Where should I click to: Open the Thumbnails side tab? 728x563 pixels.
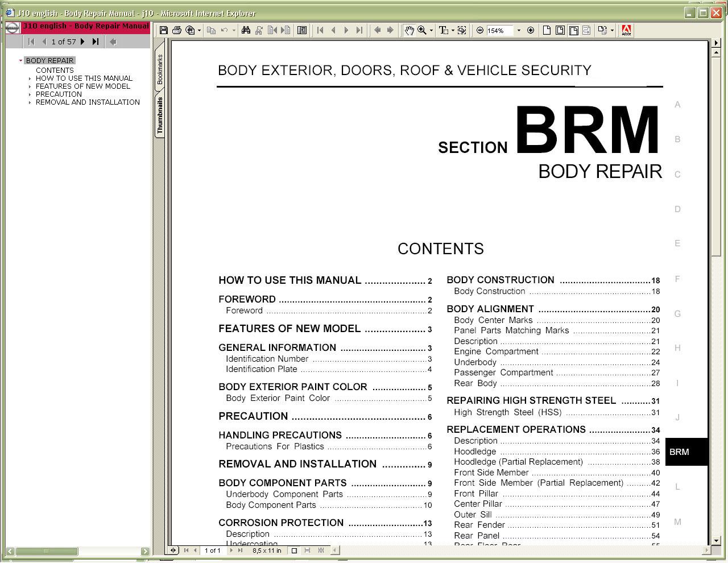[160, 115]
